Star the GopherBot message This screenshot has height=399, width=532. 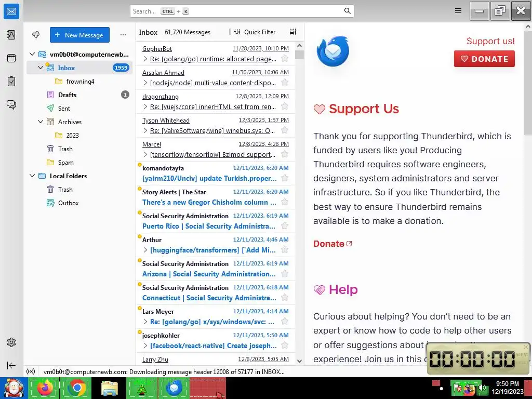pyautogui.click(x=285, y=59)
